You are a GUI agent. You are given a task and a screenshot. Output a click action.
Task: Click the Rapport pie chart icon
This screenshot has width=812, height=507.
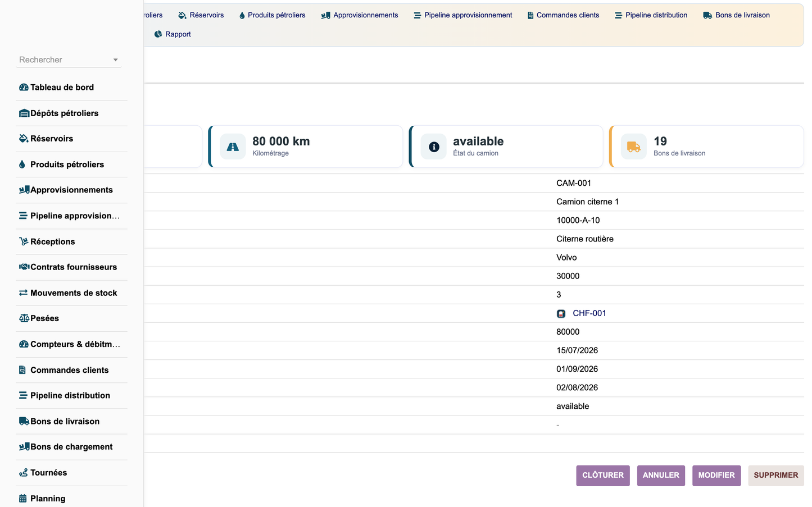158,34
